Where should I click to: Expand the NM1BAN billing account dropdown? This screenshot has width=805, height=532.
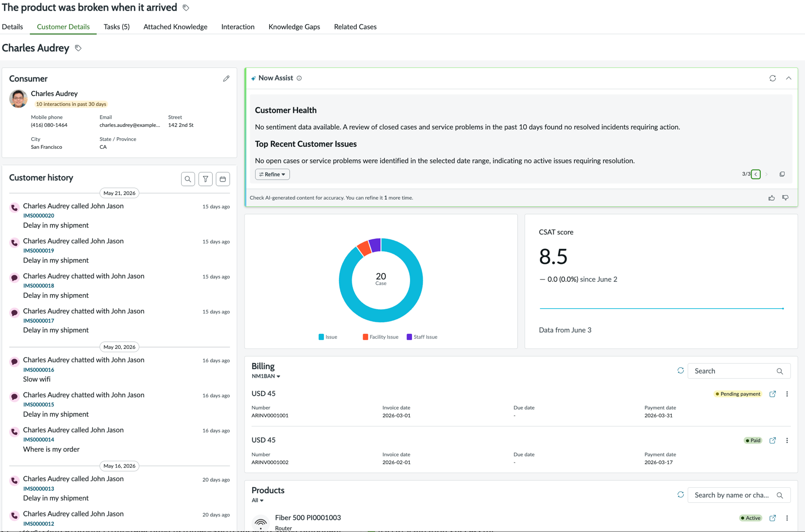(x=266, y=376)
